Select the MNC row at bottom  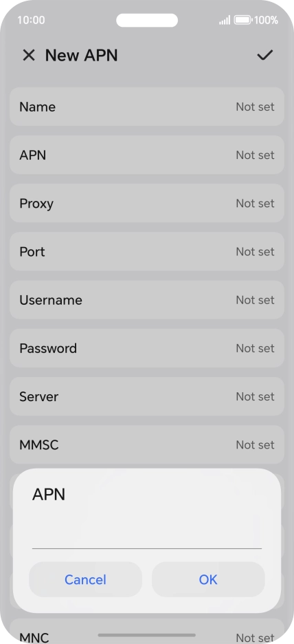pos(147,632)
